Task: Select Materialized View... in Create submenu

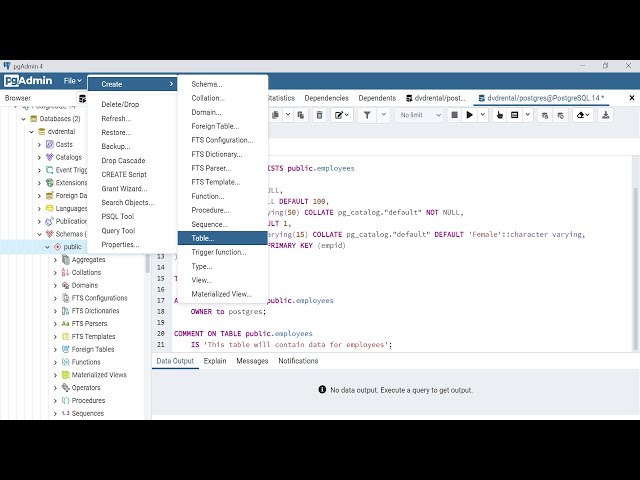Action: (222, 294)
